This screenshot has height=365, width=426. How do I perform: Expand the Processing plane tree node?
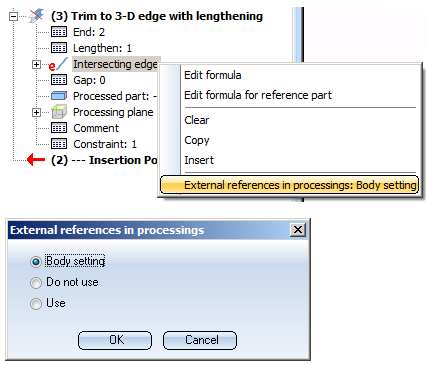(36, 112)
